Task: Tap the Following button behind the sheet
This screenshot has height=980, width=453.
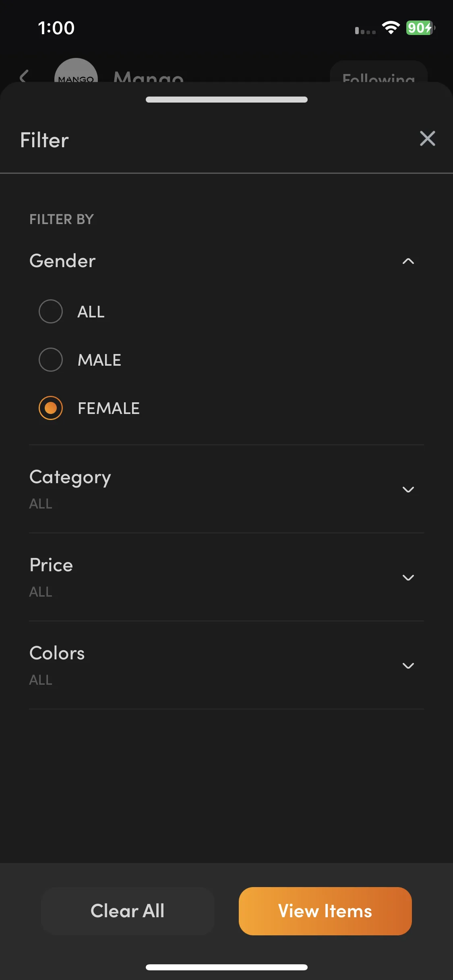Action: click(379, 72)
